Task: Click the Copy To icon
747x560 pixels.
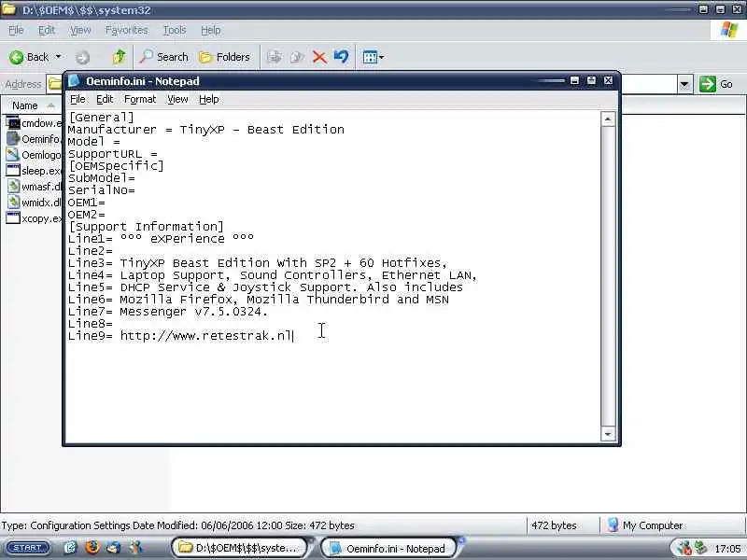Action: coord(297,57)
